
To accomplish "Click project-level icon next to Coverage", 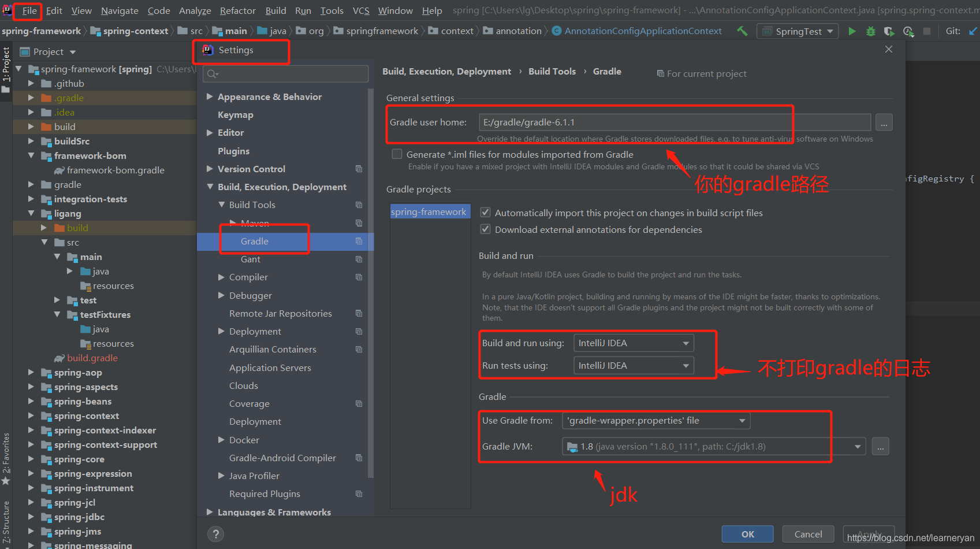I will (x=359, y=404).
